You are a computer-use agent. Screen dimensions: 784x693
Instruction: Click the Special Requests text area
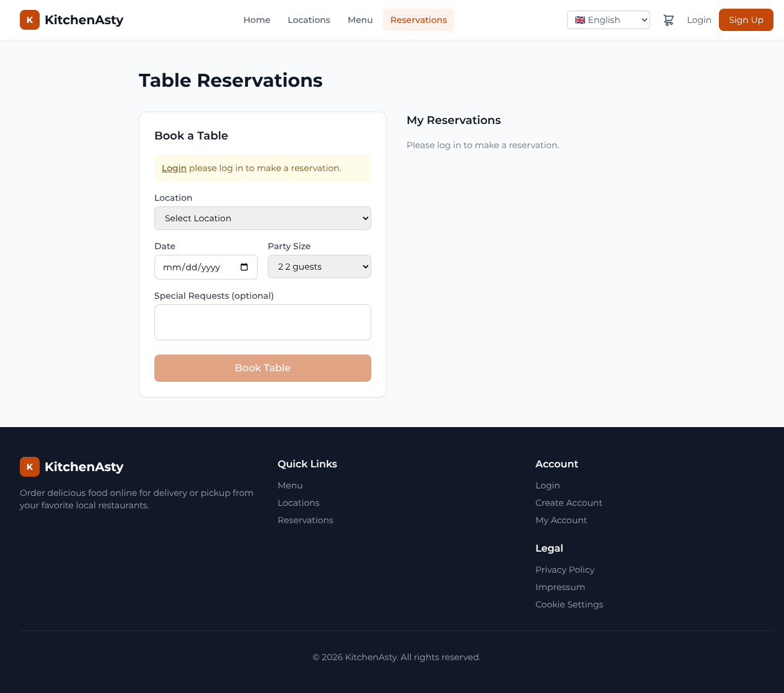(262, 322)
